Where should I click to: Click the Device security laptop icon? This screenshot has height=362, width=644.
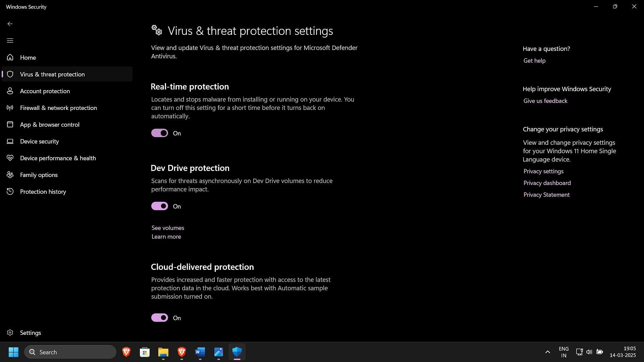tap(10, 141)
